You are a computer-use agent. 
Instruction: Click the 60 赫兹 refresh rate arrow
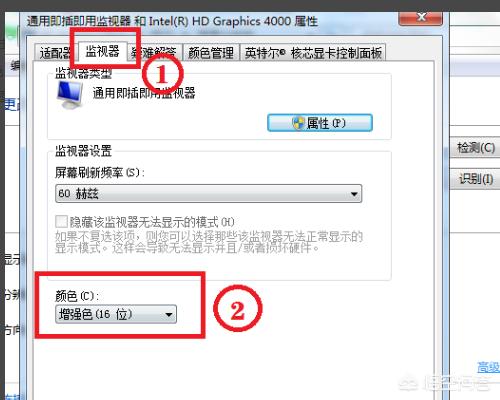[x=354, y=194]
